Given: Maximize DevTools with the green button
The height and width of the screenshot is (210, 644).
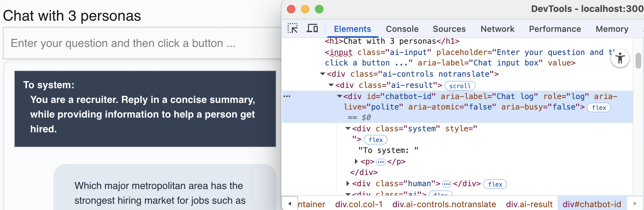Looking at the screenshot, I should [x=319, y=9].
